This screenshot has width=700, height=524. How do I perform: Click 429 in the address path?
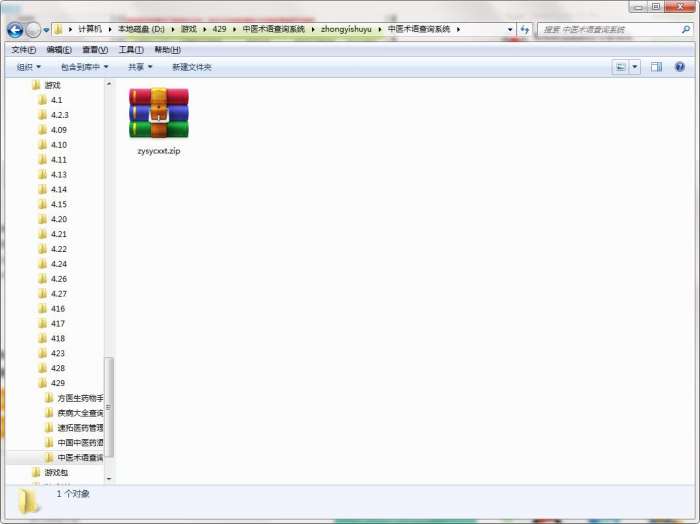(219, 29)
